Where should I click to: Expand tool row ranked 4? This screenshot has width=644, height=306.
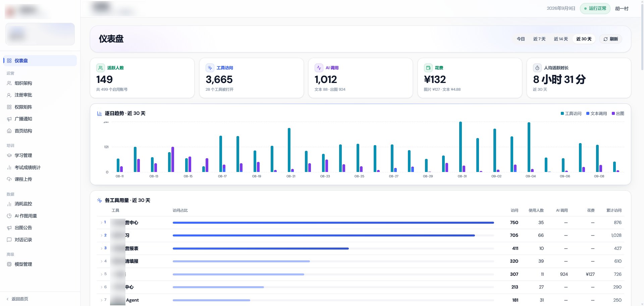point(102,261)
